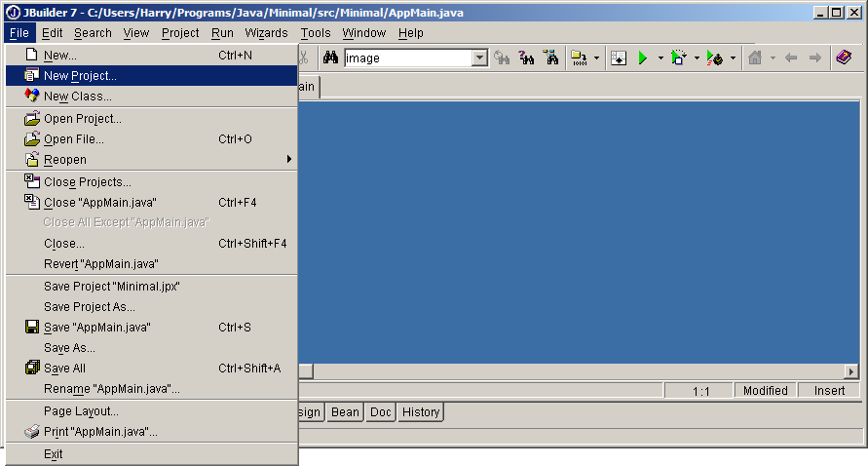Close "AppMain.java" via File menu
The width and height of the screenshot is (868, 466).
[152, 202]
